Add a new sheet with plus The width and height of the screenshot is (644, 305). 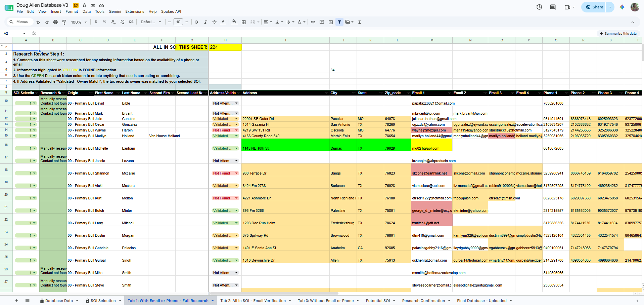click(16, 301)
